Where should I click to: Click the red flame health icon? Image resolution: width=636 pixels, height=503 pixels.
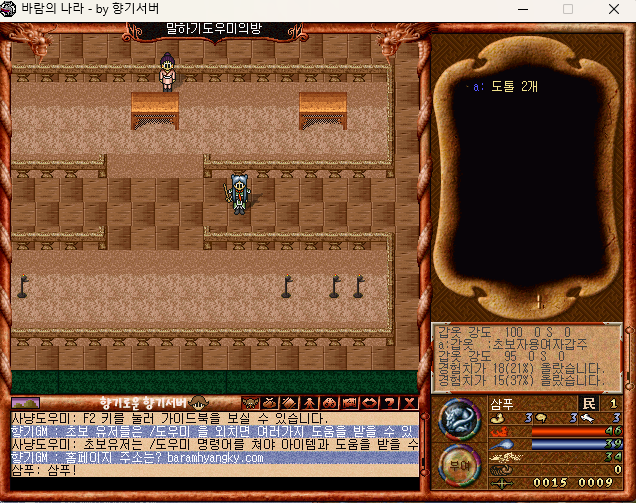[x=500, y=431]
